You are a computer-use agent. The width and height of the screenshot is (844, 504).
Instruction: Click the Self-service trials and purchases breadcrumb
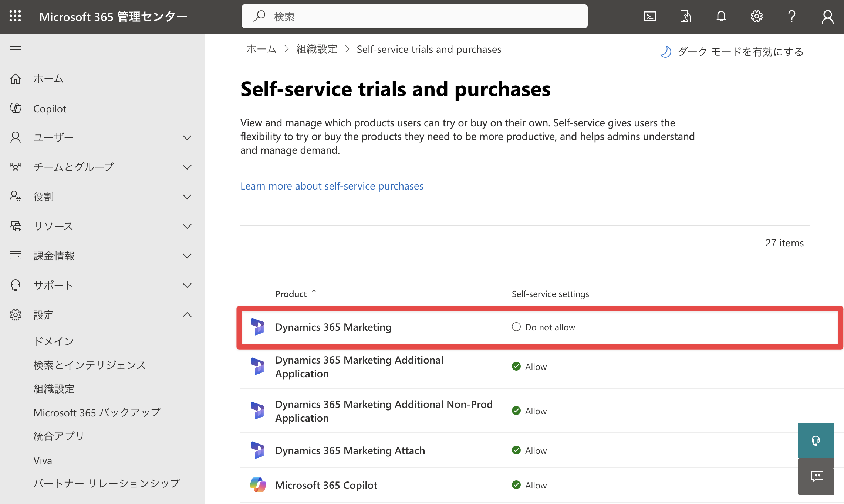coord(429,49)
